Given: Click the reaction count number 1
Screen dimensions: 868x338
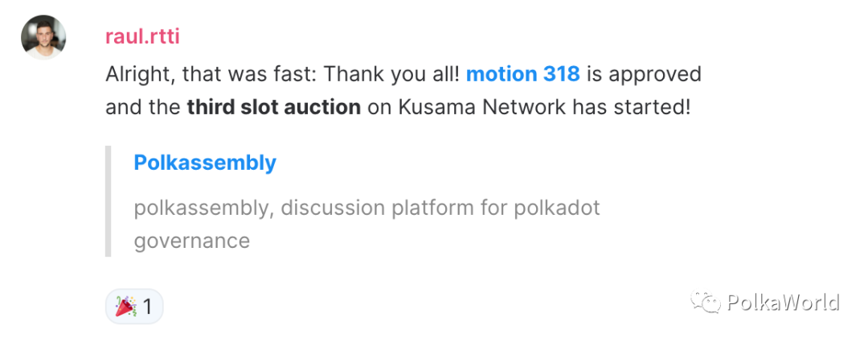Looking at the screenshot, I should pos(147,307).
